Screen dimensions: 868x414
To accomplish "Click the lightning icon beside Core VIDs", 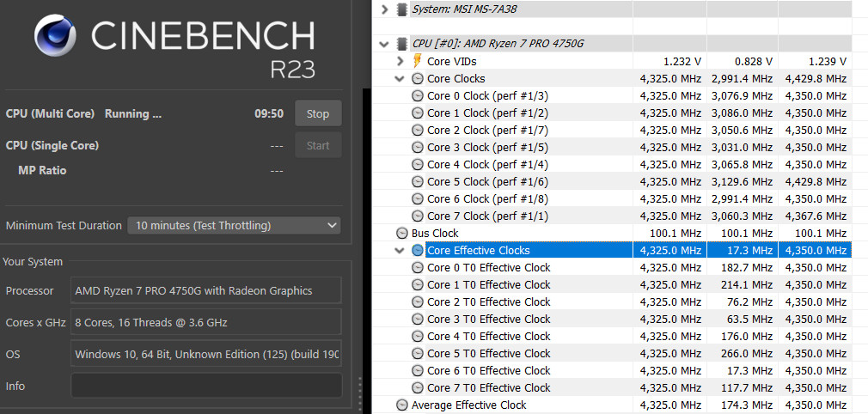I will tap(419, 61).
